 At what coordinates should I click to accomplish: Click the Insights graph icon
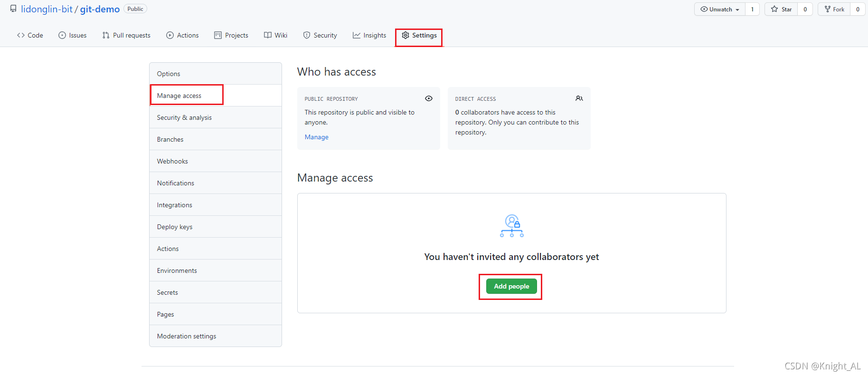[357, 35]
